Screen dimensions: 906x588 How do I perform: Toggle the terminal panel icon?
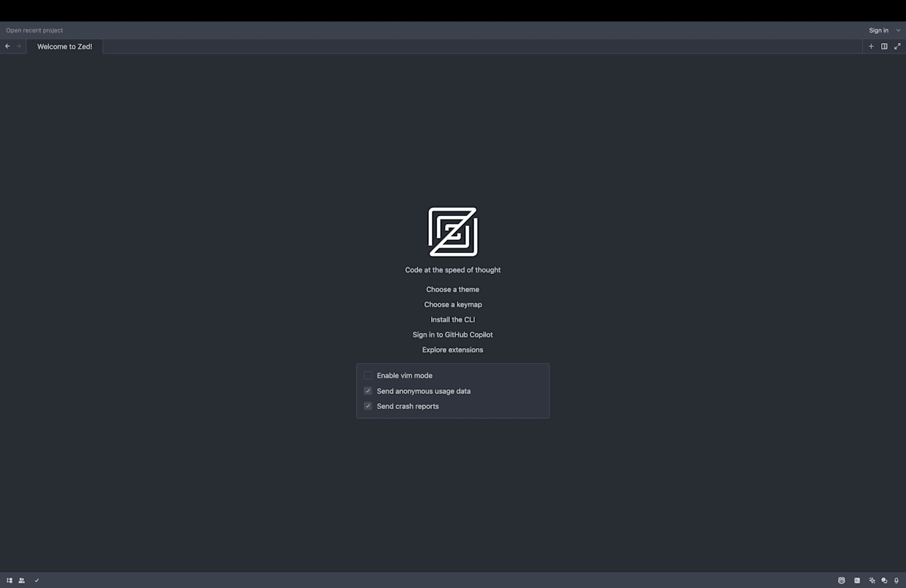[857, 580]
